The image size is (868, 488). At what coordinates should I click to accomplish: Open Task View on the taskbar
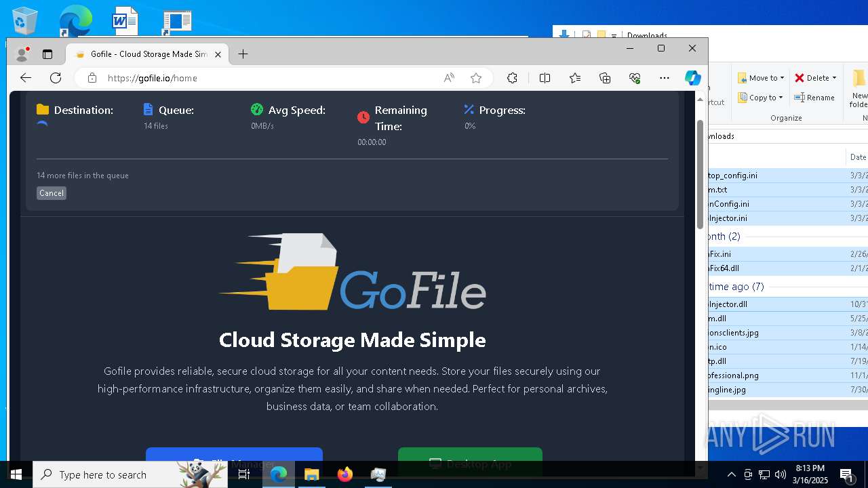pos(244,474)
